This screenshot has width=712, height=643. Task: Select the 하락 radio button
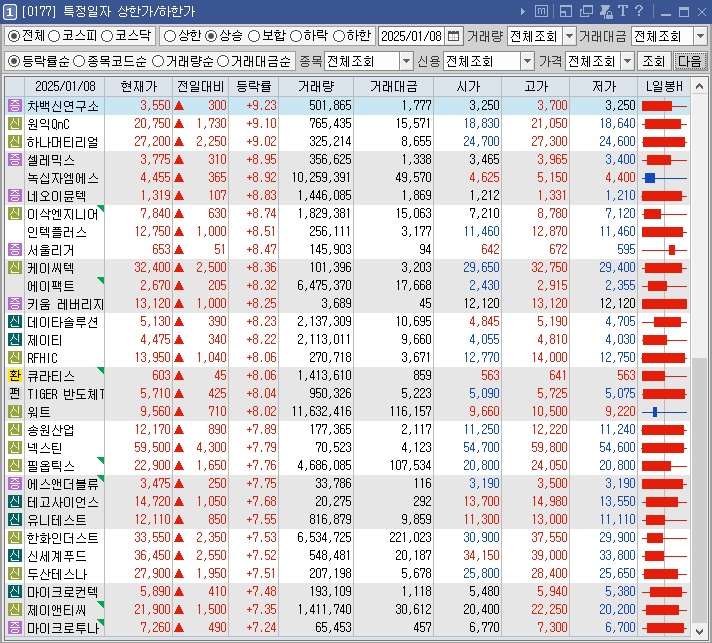click(x=296, y=36)
